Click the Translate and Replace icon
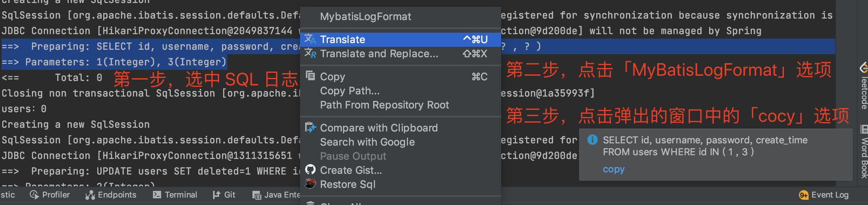The image size is (868, 205). [310, 53]
